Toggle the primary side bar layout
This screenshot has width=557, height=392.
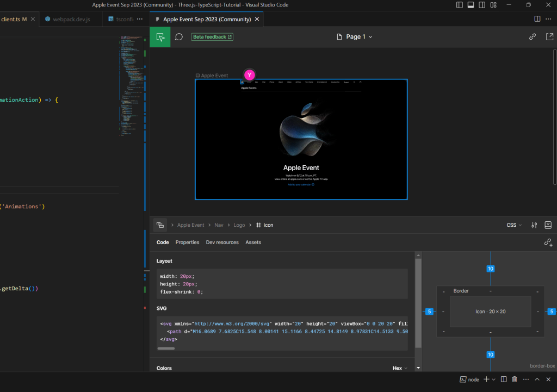[460, 5]
